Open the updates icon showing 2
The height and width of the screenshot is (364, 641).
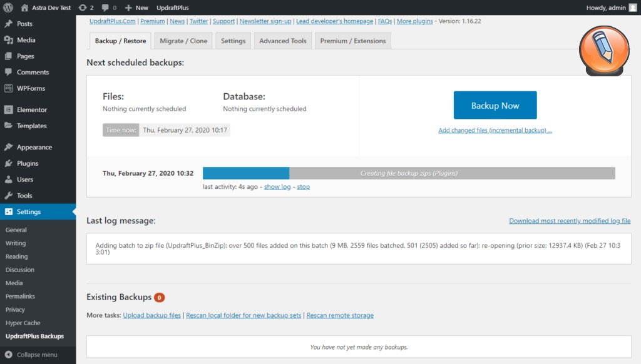[83, 8]
